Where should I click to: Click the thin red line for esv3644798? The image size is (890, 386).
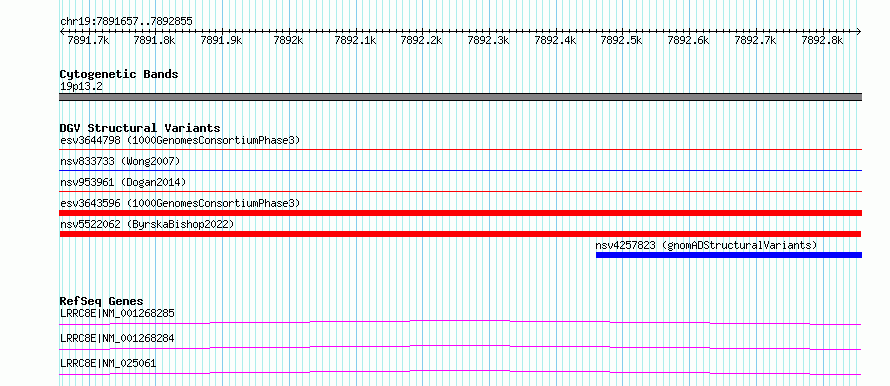(x=460, y=149)
